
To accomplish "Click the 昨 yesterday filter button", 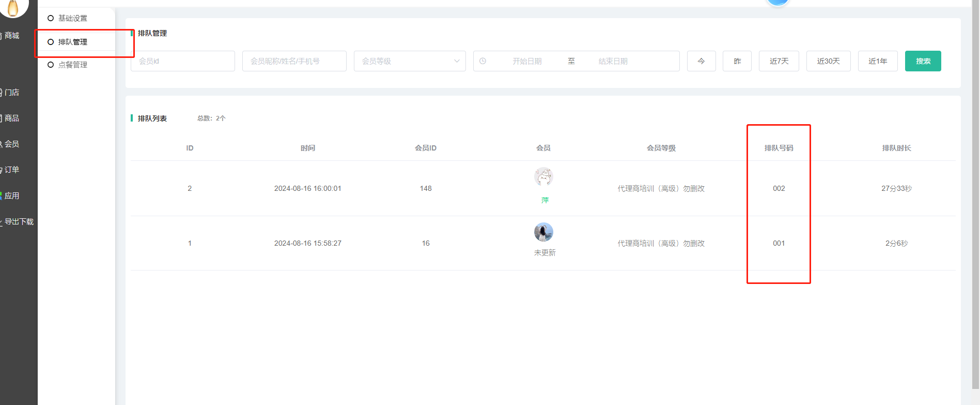I will tap(737, 61).
